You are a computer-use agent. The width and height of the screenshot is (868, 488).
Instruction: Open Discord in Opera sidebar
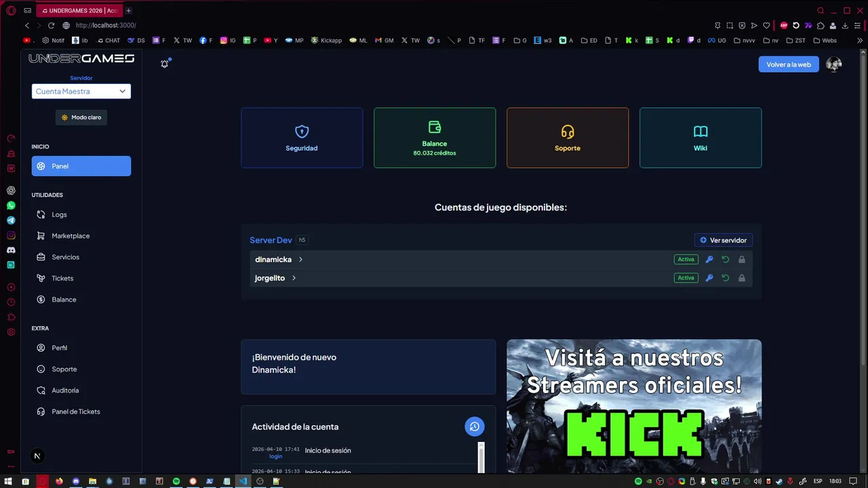point(11,250)
